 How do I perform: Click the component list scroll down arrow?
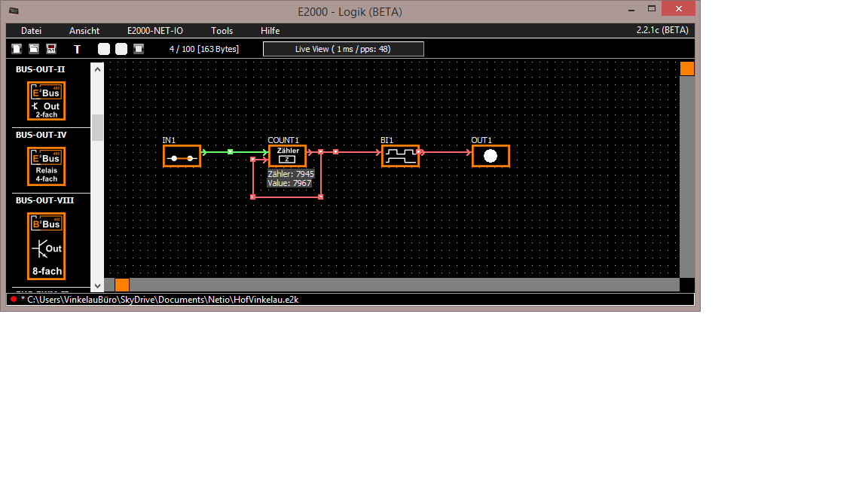pos(97,286)
